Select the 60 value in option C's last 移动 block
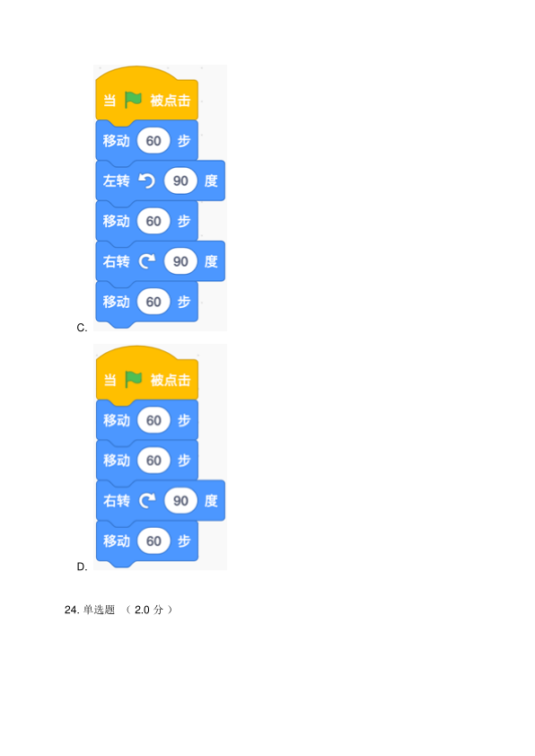535x756 pixels. pos(153,302)
